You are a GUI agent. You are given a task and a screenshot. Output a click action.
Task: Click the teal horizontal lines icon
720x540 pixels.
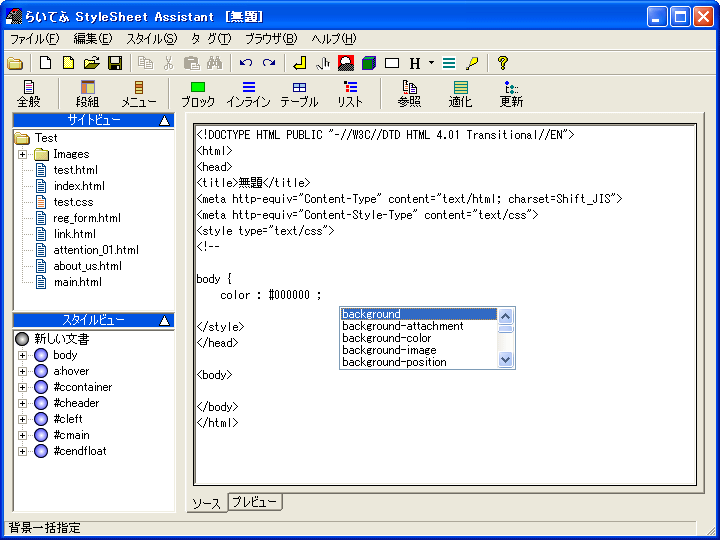pos(449,63)
